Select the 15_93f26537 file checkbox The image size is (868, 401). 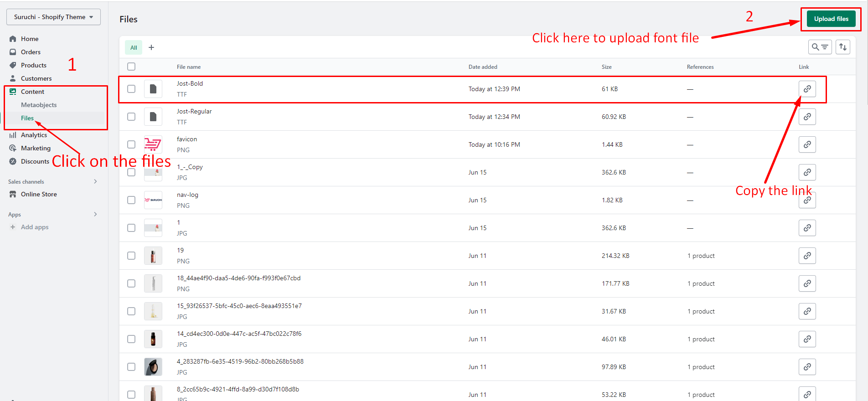131,311
